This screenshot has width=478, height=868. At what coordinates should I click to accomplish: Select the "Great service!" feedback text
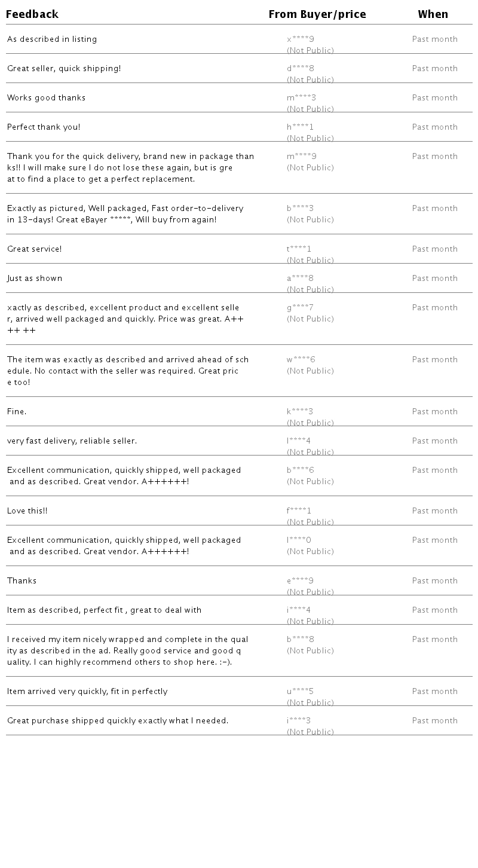35,249
